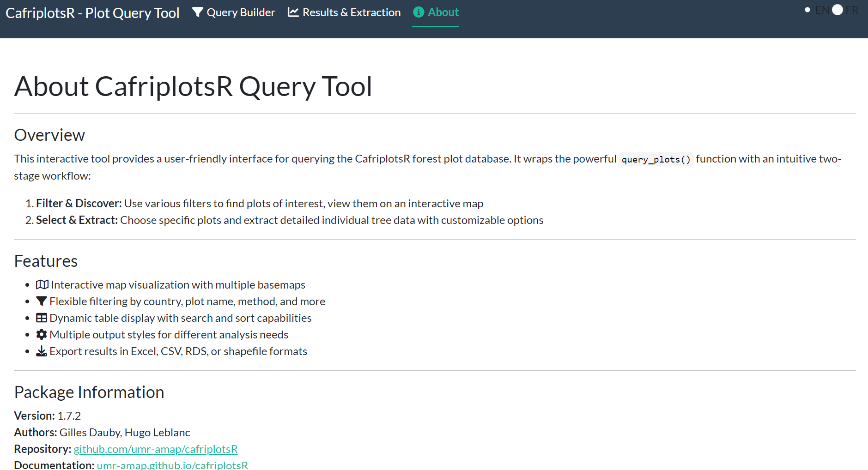Click the Package Information heading
Viewport: 868px width, 470px height.
89,392
